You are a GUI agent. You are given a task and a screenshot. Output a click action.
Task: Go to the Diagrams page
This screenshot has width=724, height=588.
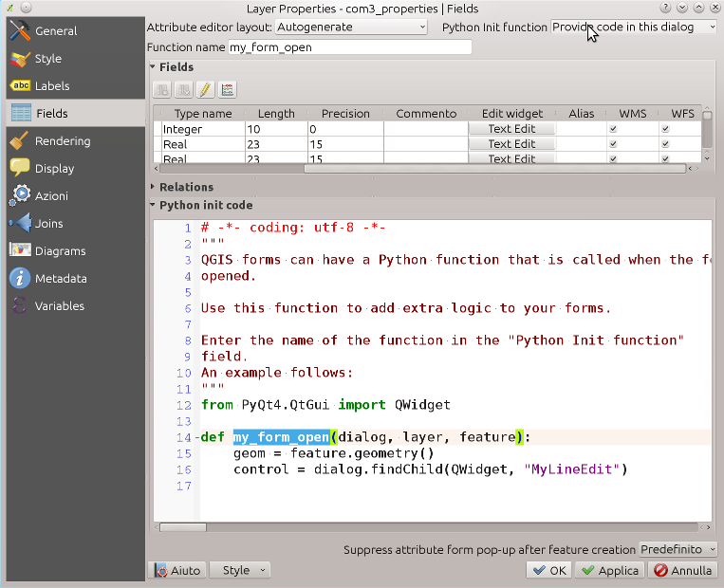[x=75, y=250]
